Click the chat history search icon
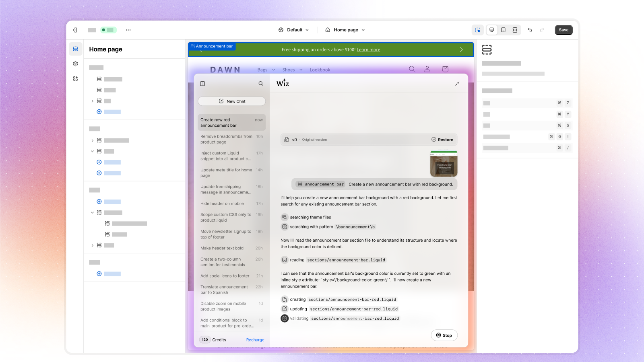The width and height of the screenshot is (644, 362). [x=261, y=84]
